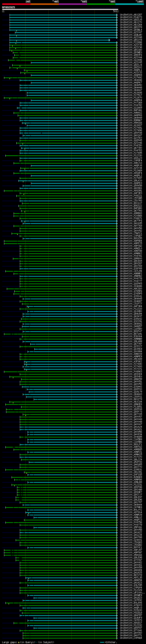The height and width of the screenshot is (644, 146).
Task: Select hit UniRef100_Q3SA42
Action: click(131, 387)
